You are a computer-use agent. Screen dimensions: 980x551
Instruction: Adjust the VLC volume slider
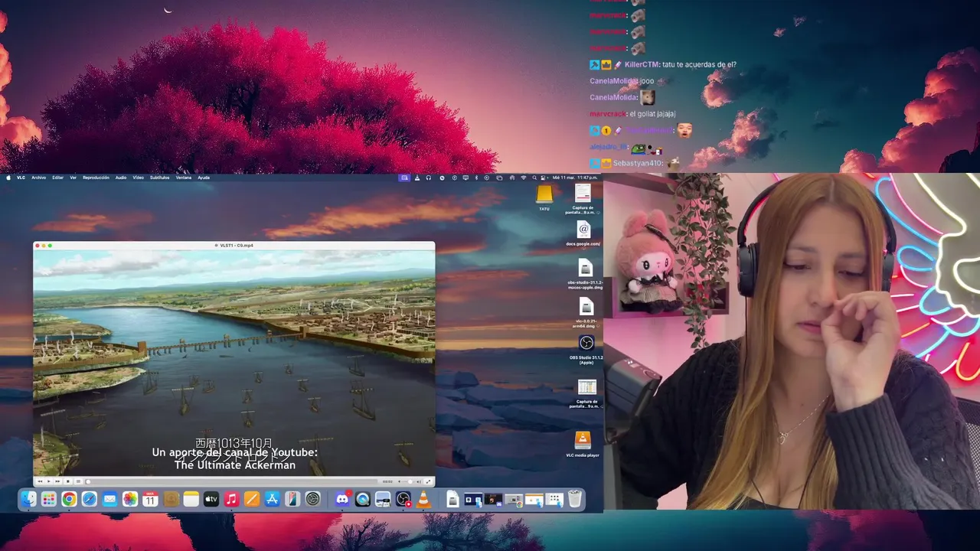pyautogui.click(x=408, y=481)
